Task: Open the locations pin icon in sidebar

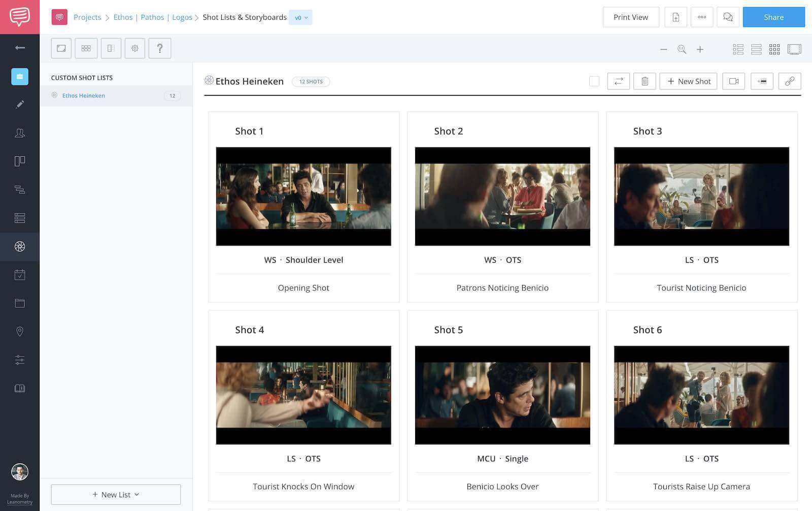Action: (20, 332)
